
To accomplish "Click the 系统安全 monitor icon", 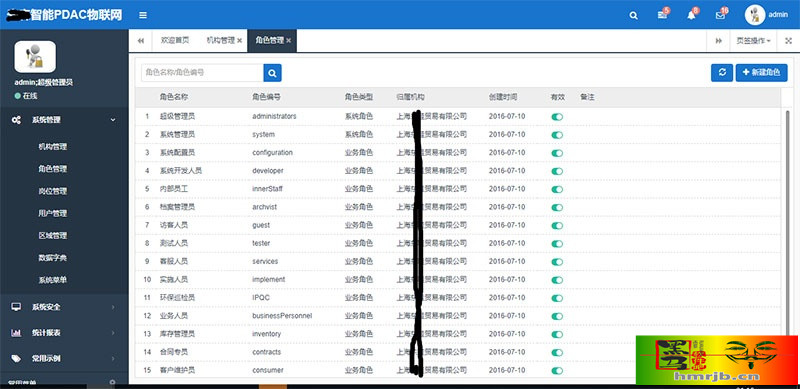I will 16,307.
